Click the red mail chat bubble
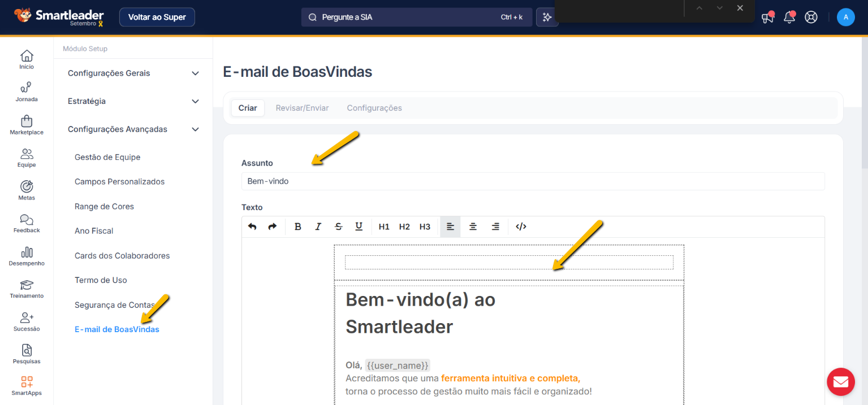 pyautogui.click(x=840, y=382)
